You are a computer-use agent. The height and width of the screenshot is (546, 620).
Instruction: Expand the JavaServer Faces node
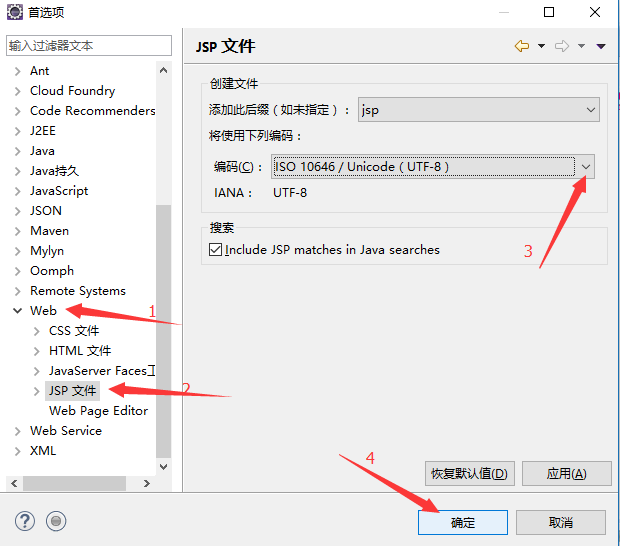(x=36, y=371)
